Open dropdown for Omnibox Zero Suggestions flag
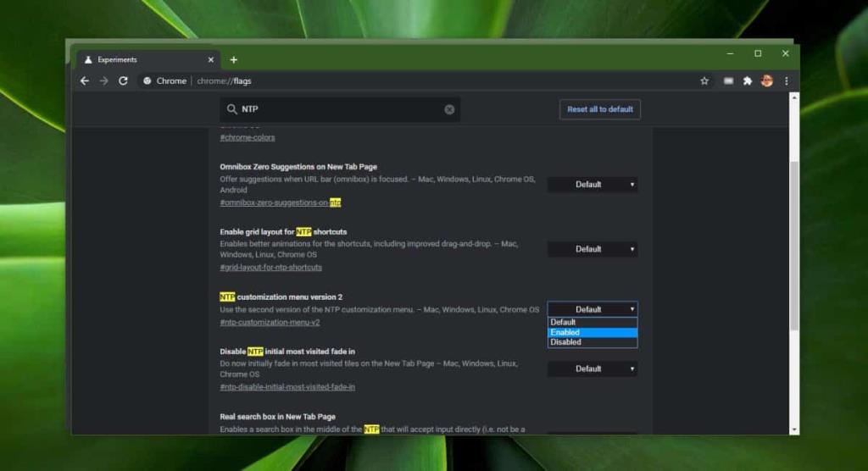The width and height of the screenshot is (868, 471). (x=593, y=185)
